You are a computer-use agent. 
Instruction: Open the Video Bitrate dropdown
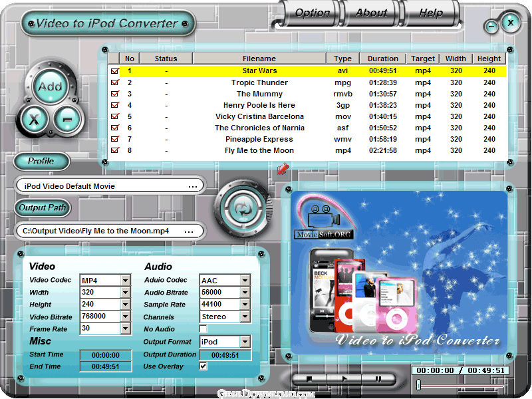click(125, 317)
